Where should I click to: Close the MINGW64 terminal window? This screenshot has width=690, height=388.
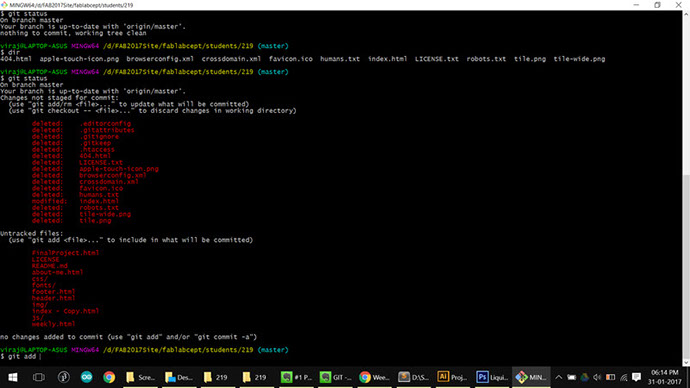[x=679, y=5]
